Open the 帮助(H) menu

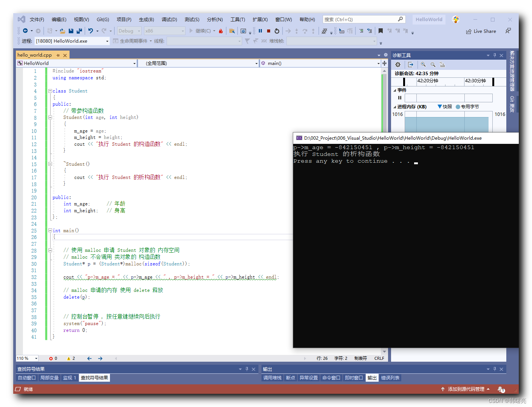click(307, 19)
